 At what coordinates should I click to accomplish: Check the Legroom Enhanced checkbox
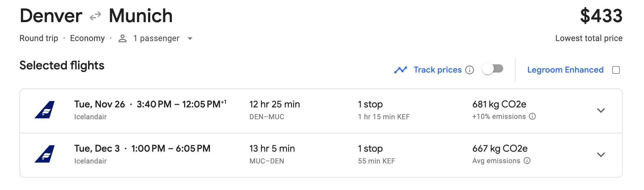pyautogui.click(x=617, y=70)
